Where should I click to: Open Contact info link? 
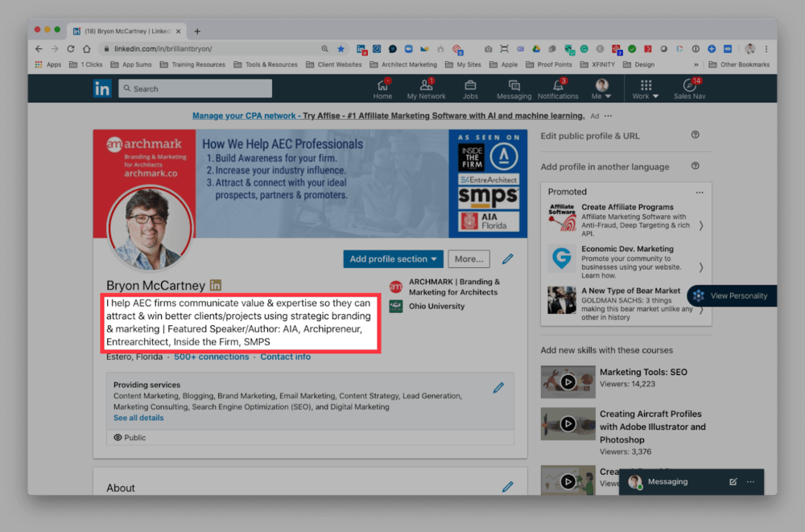286,357
